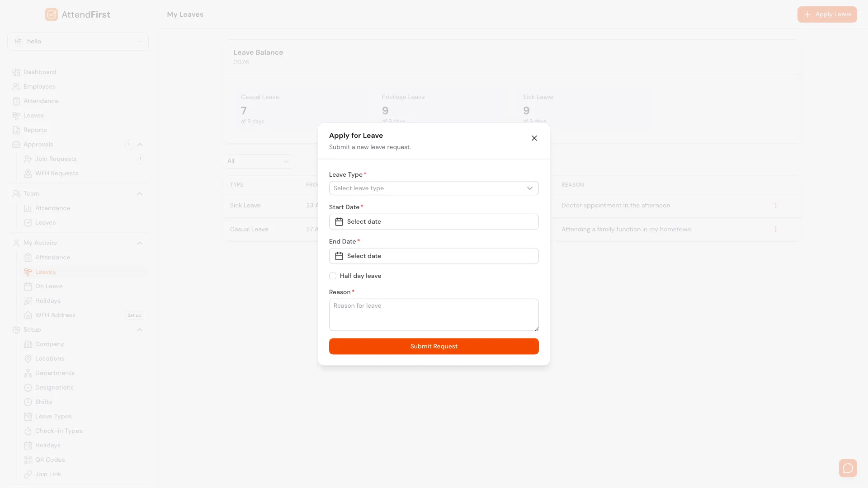The image size is (868, 488).
Task: Click the TYPE column header
Action: point(236,185)
